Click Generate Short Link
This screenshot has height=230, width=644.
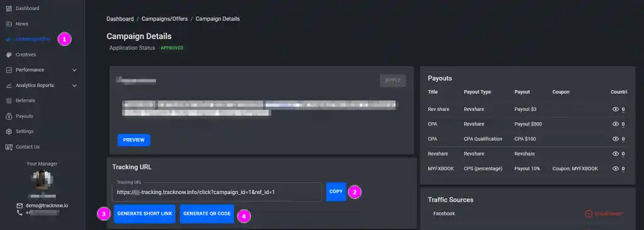(145, 214)
